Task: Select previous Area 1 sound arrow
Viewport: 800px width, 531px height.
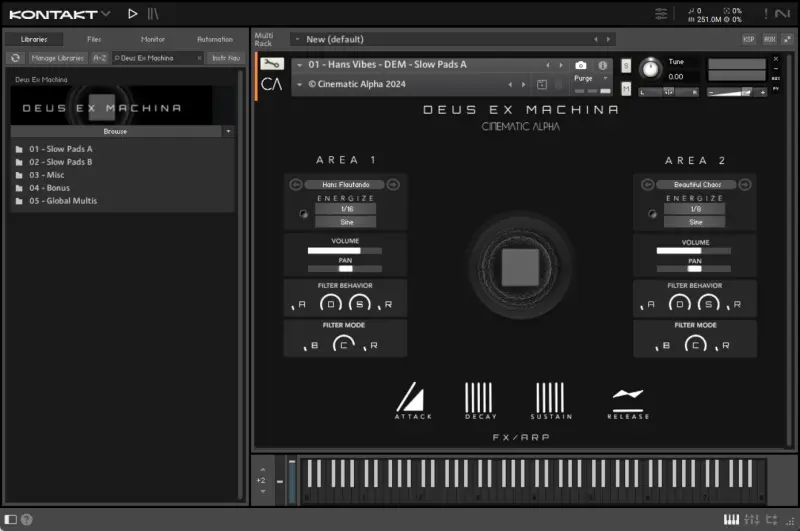Action: (295, 184)
